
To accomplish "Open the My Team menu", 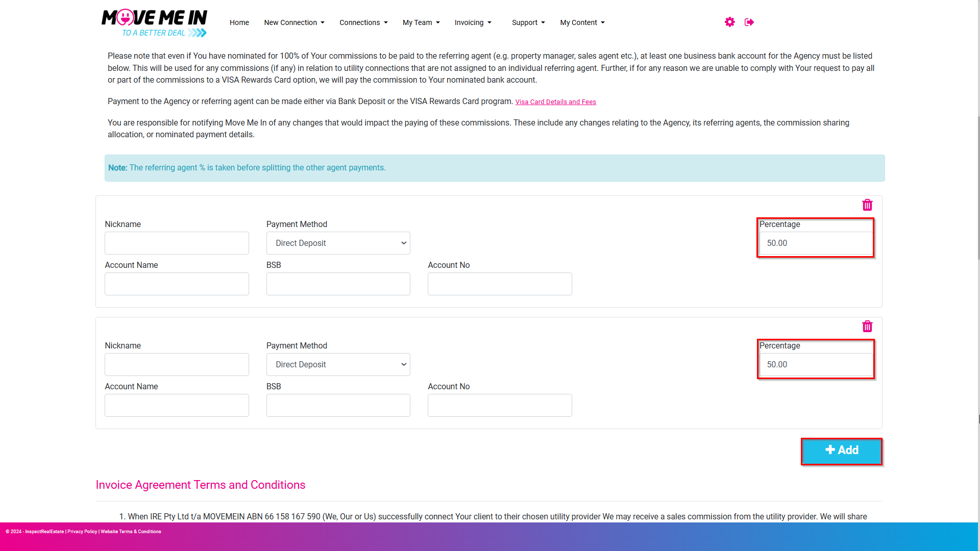I will coord(421,22).
